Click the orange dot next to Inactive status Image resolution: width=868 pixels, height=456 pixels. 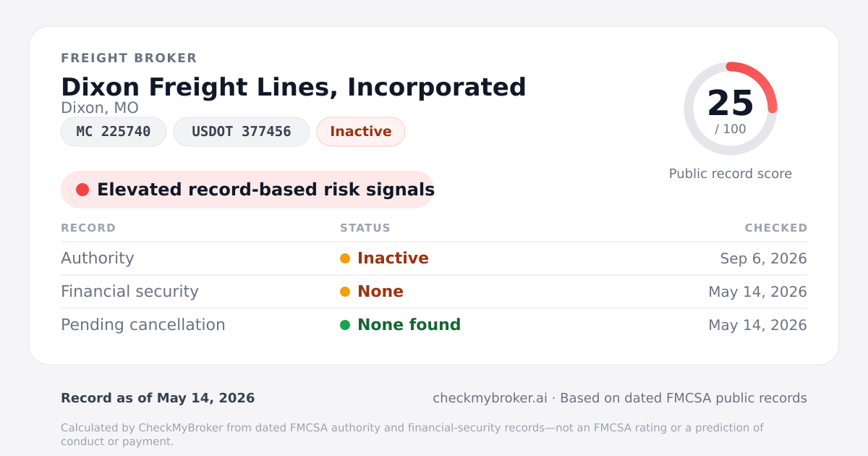(x=345, y=258)
